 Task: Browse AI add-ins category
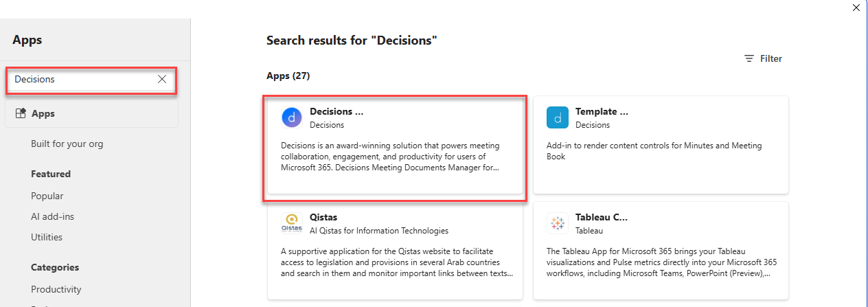[52, 216]
